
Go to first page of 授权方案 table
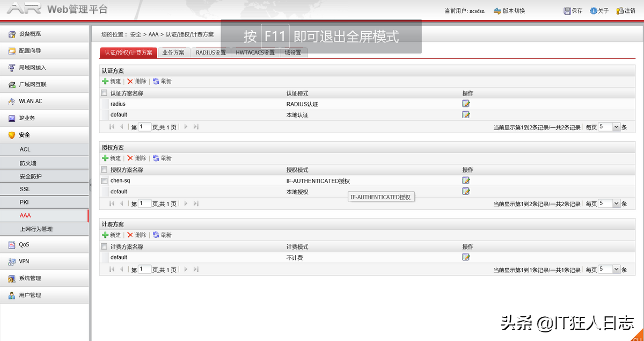click(112, 204)
